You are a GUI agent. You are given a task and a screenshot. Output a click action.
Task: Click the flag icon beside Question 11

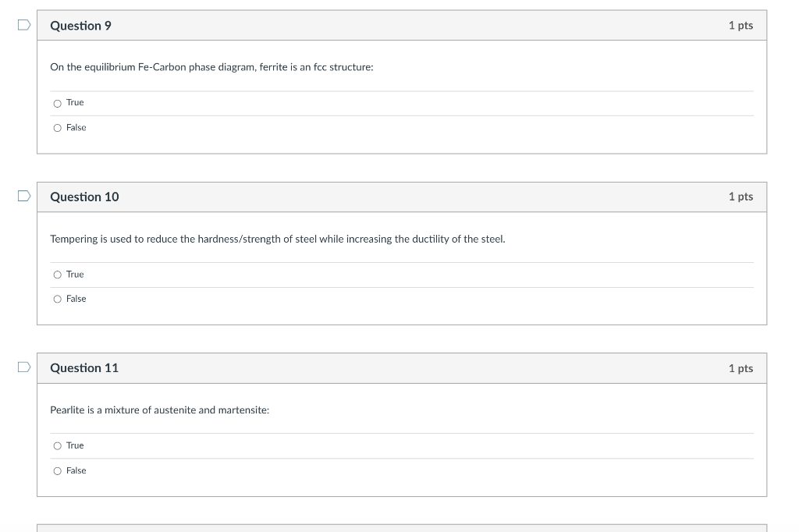(24, 367)
